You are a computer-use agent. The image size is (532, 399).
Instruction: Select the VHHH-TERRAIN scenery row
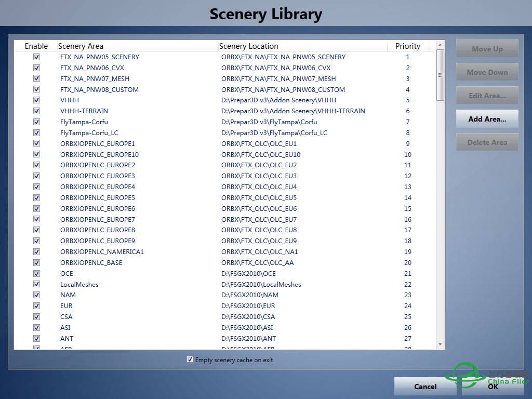[84, 111]
